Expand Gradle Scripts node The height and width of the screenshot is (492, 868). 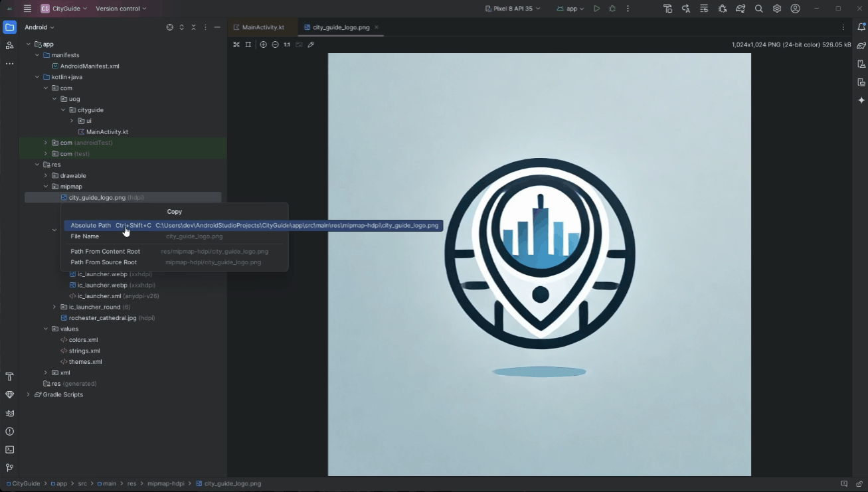click(x=29, y=394)
